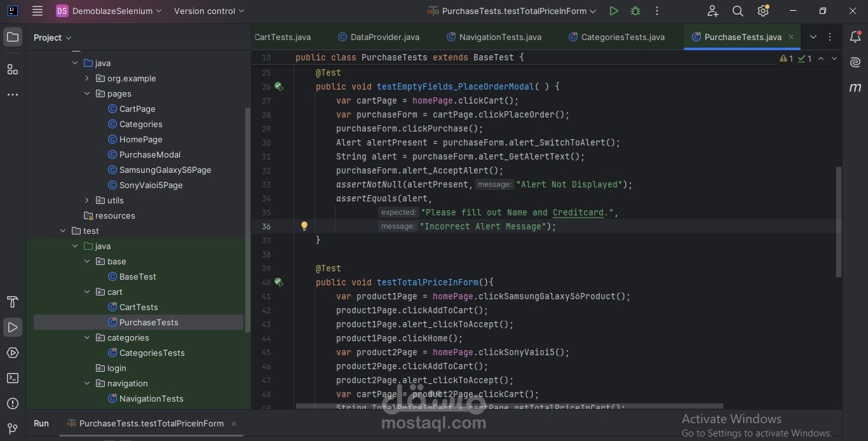Image resolution: width=868 pixels, height=441 pixels.
Task: Collapse the categories package node
Action: pyautogui.click(x=87, y=337)
